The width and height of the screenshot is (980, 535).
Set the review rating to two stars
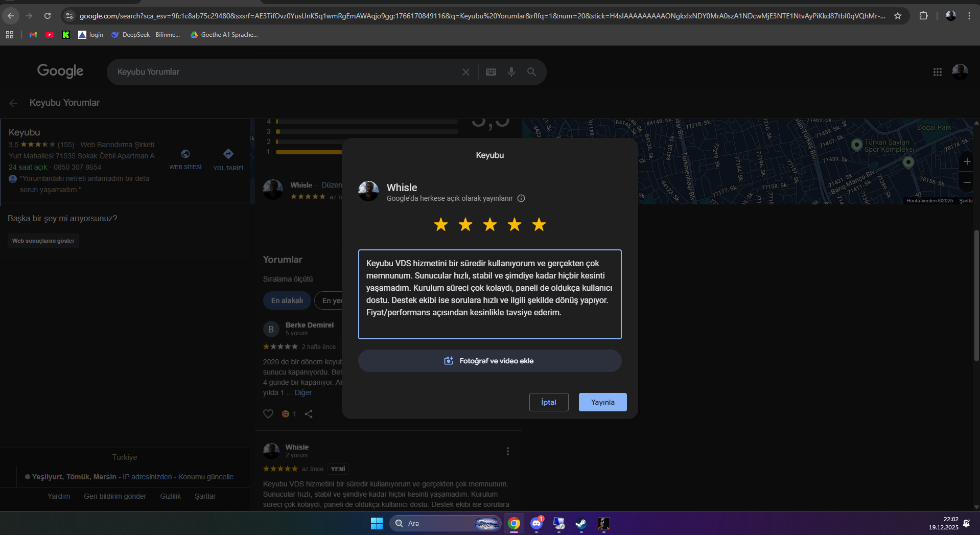(x=465, y=224)
